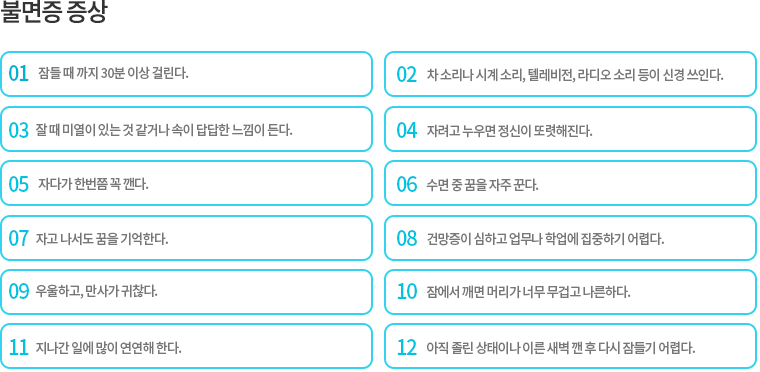Click the '불면증 증상' heading
This screenshot has width=760, height=372.
[53, 12]
